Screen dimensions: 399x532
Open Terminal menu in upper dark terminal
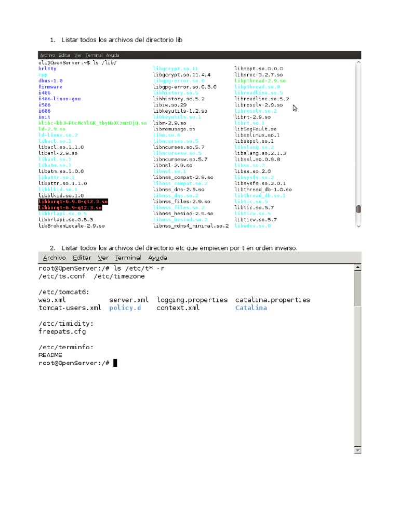pos(94,55)
